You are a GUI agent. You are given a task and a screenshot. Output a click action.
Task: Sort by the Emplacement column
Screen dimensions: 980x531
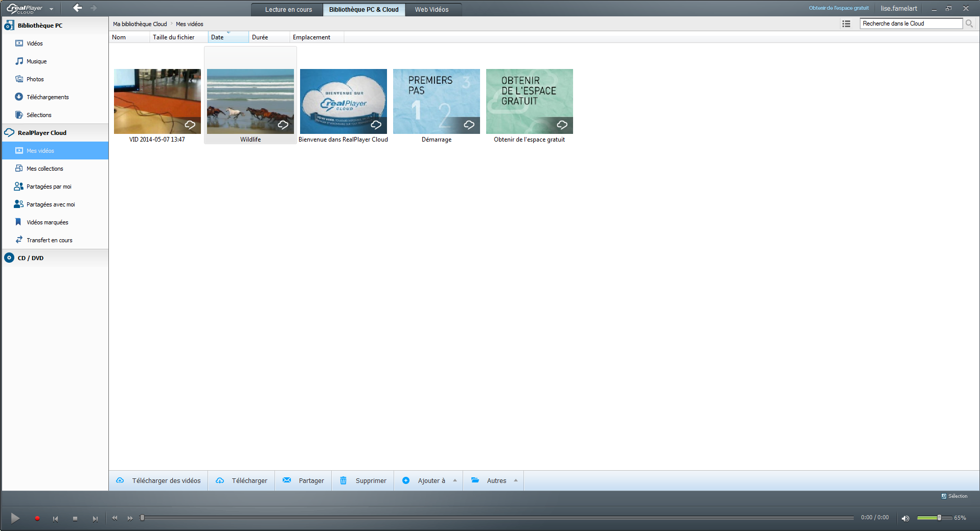[316, 37]
